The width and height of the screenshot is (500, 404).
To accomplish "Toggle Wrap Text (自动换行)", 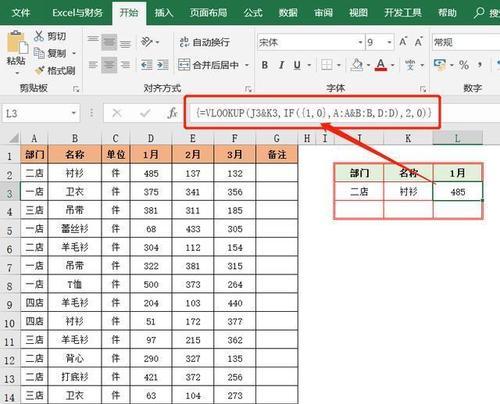I will point(204,42).
